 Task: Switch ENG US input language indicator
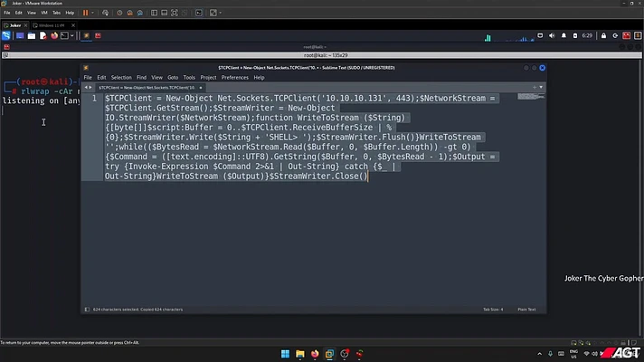pyautogui.click(x=573, y=354)
